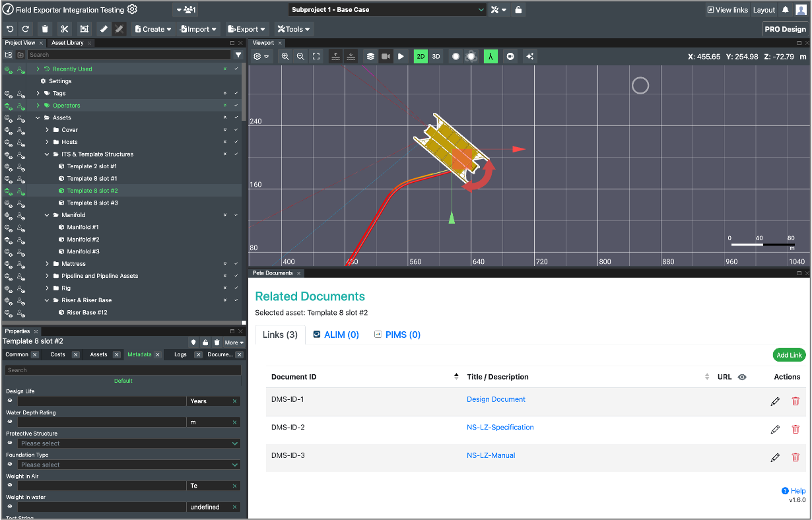Click the View links button
Screen dimensions: 812x520
(727, 10)
